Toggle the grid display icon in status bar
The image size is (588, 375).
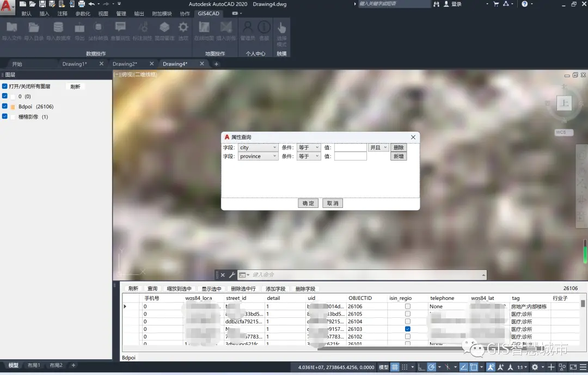[x=395, y=367]
